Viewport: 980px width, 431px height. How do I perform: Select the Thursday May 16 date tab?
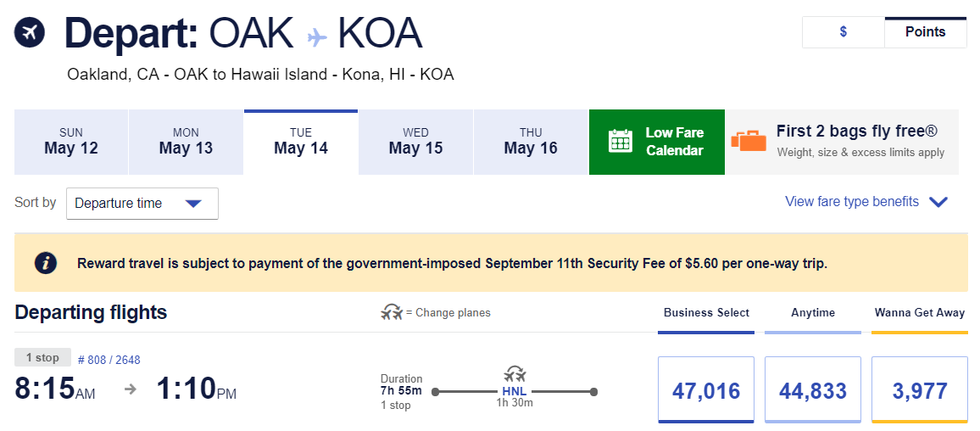coord(531,142)
